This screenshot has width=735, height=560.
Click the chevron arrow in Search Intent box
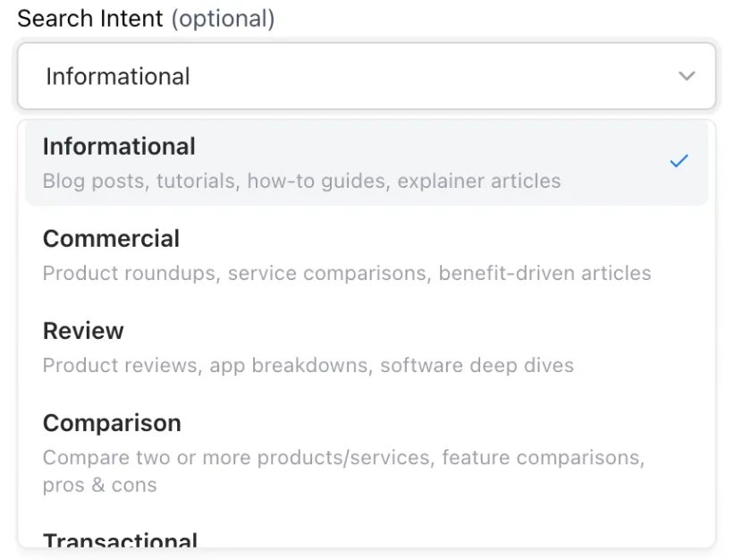(x=687, y=76)
